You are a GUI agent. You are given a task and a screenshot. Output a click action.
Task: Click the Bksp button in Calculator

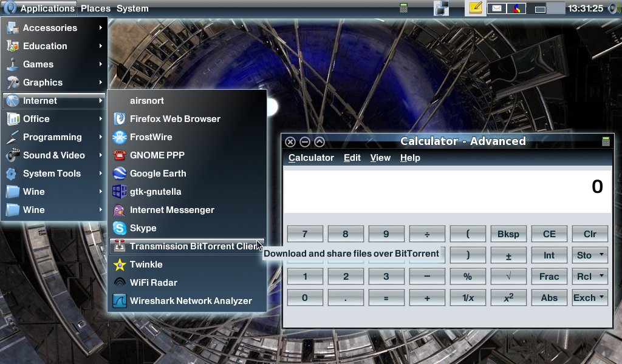coord(508,234)
